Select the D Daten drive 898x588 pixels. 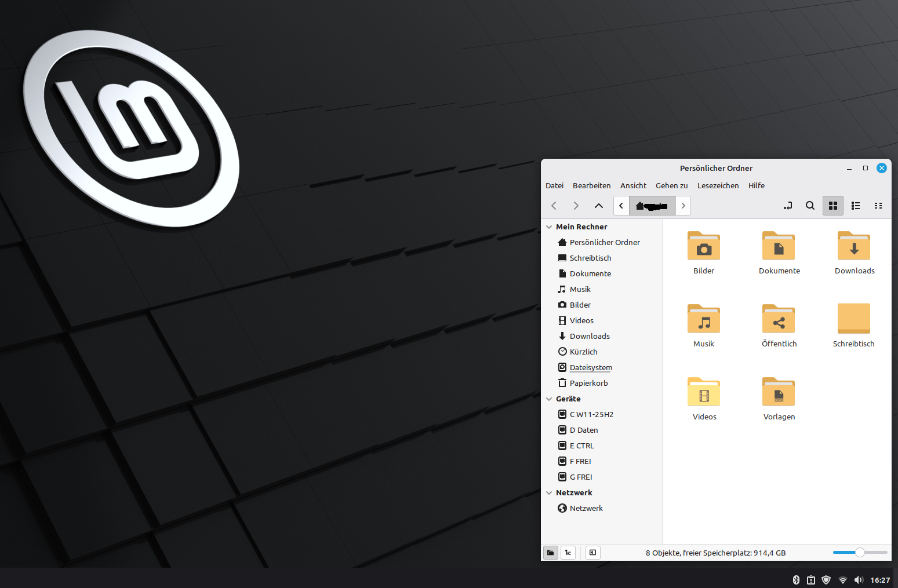602,430
